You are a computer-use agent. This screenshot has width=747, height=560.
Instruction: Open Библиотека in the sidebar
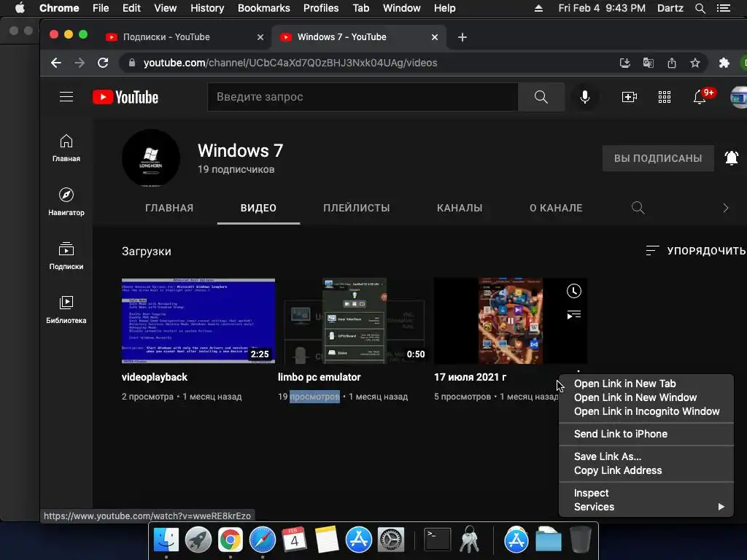[66, 309]
